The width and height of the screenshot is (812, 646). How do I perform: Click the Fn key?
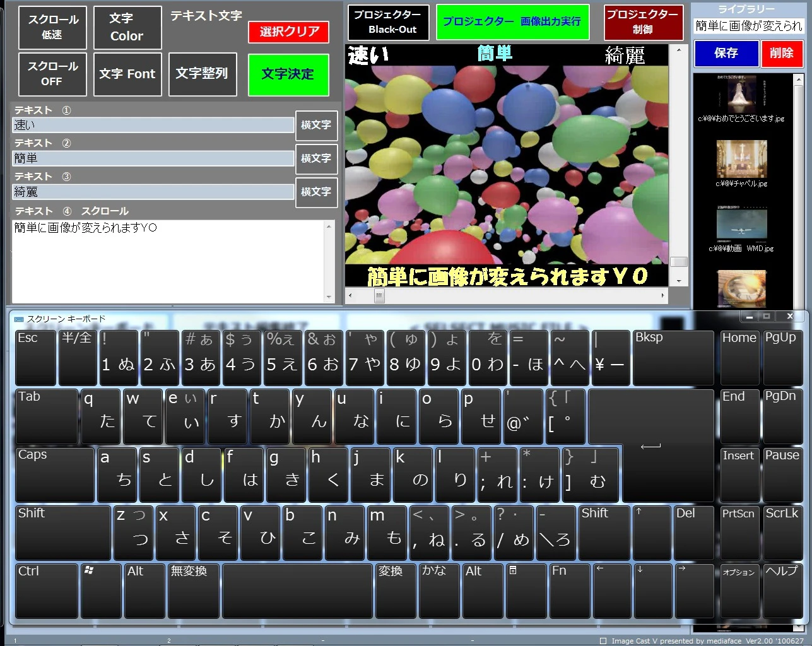(570, 590)
